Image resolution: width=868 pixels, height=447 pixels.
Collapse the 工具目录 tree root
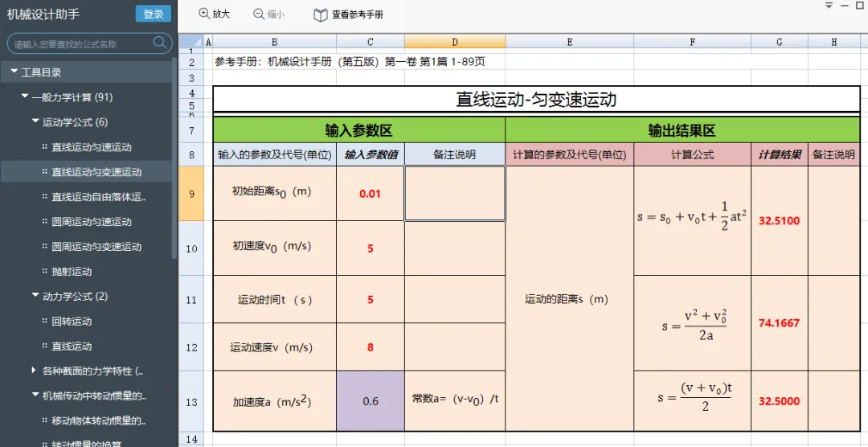tap(14, 72)
